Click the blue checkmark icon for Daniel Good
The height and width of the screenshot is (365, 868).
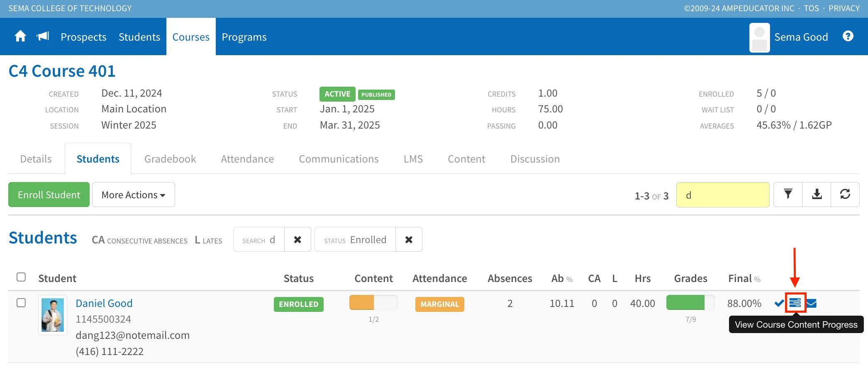point(779,303)
